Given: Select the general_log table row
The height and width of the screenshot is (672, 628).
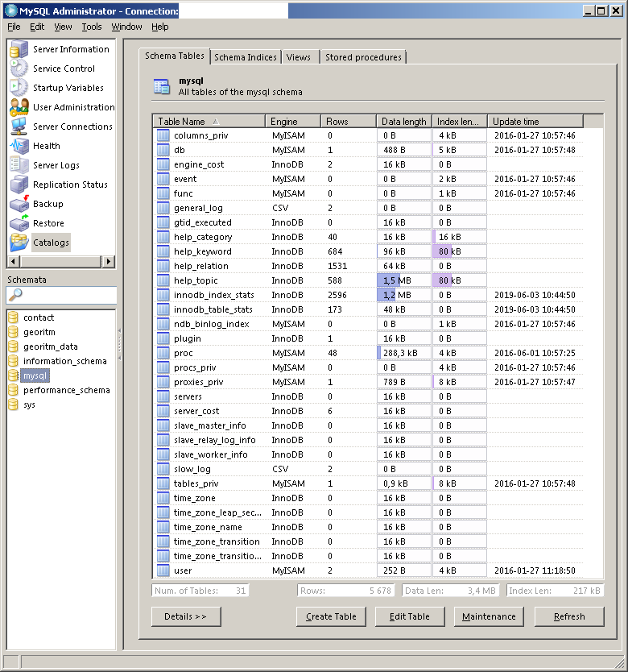Looking at the screenshot, I should tap(369, 208).
